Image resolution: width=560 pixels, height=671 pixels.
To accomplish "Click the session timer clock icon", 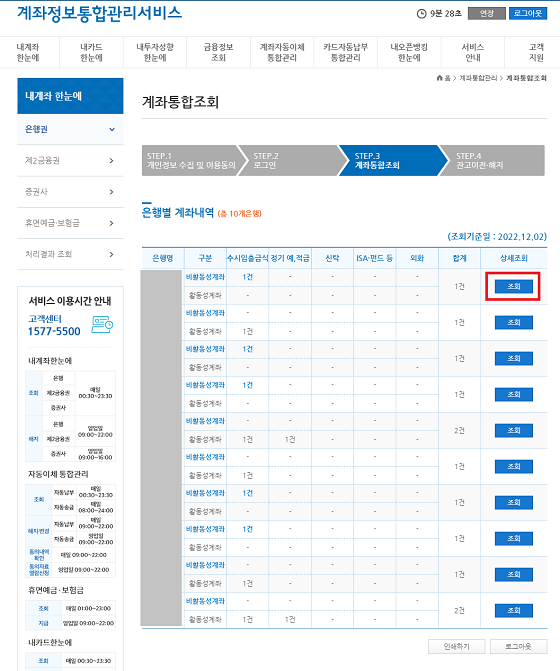I will 421,14.
